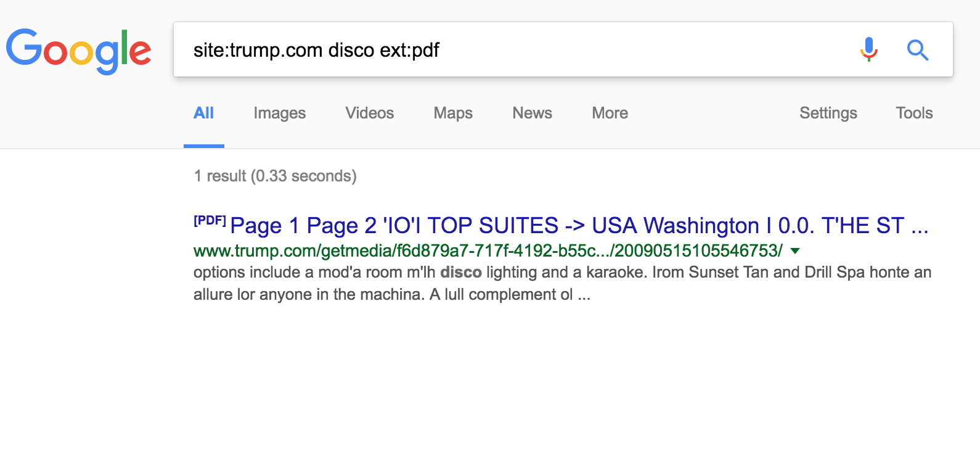The image size is (980, 454).
Task: Click the Google logo
Action: tap(78, 51)
